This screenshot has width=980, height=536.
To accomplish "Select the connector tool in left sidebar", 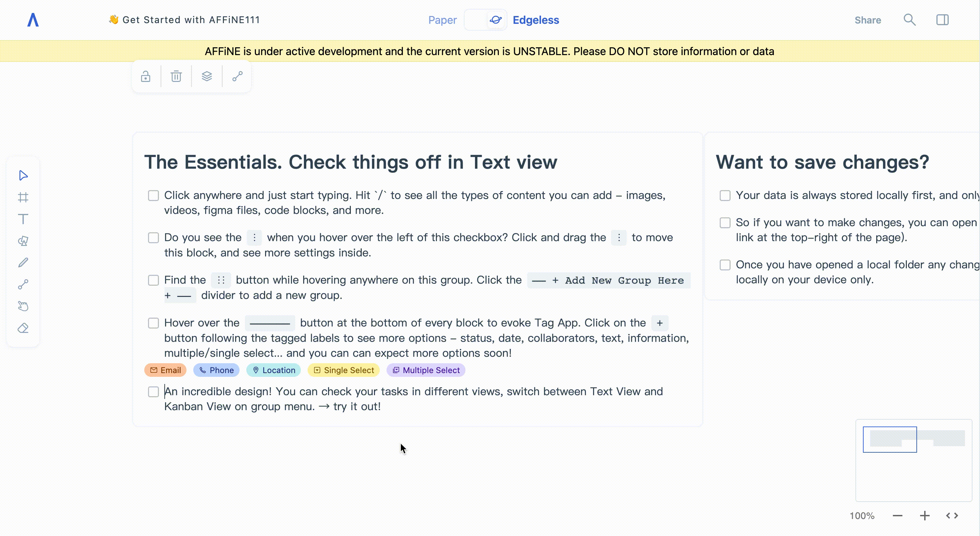I will click(x=23, y=284).
